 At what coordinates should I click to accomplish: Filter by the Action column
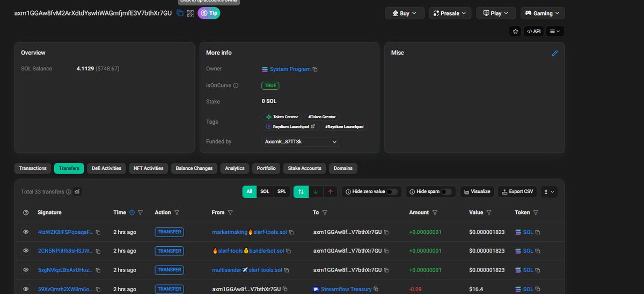(x=177, y=213)
